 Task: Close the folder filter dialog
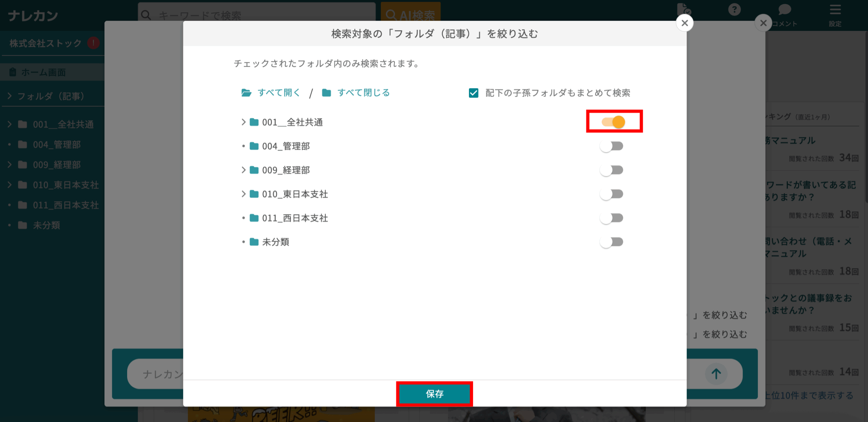[x=685, y=23]
